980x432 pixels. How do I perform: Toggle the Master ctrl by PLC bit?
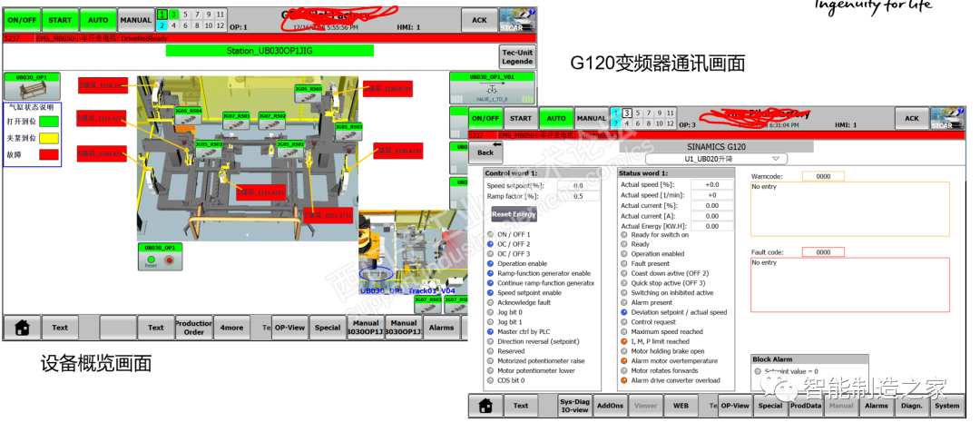(491, 332)
